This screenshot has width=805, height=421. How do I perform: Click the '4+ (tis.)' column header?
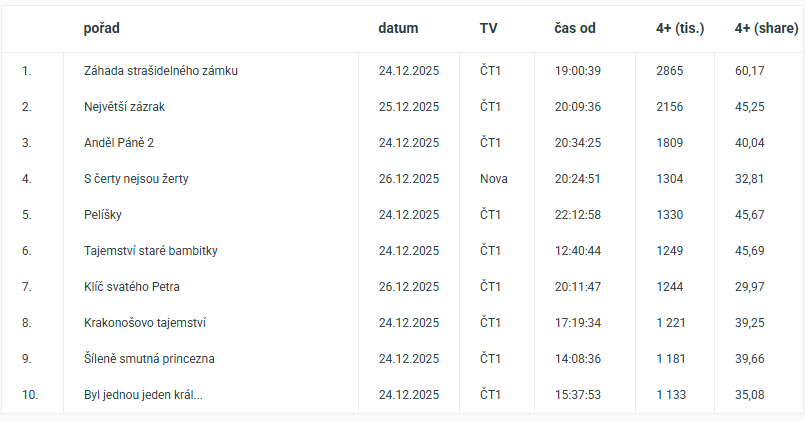click(680, 28)
